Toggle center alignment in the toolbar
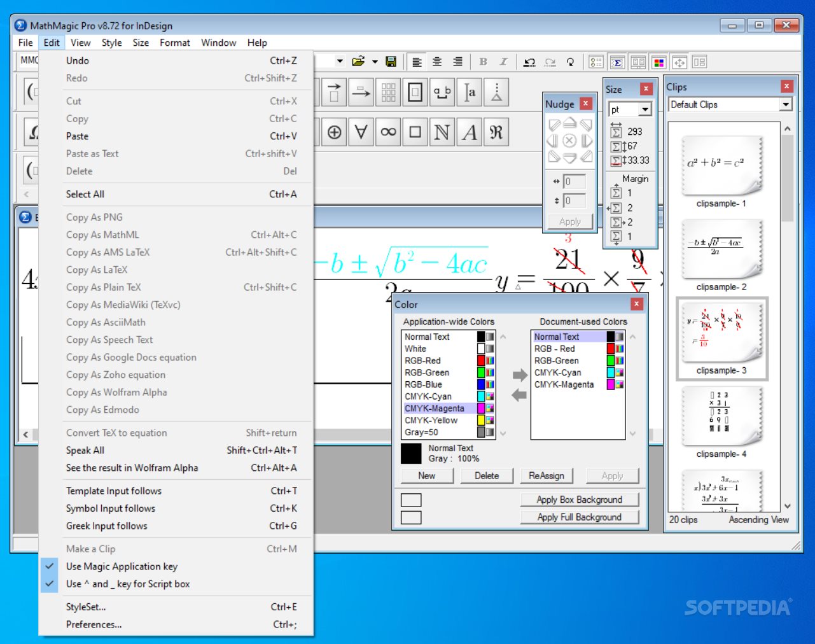 tap(437, 62)
